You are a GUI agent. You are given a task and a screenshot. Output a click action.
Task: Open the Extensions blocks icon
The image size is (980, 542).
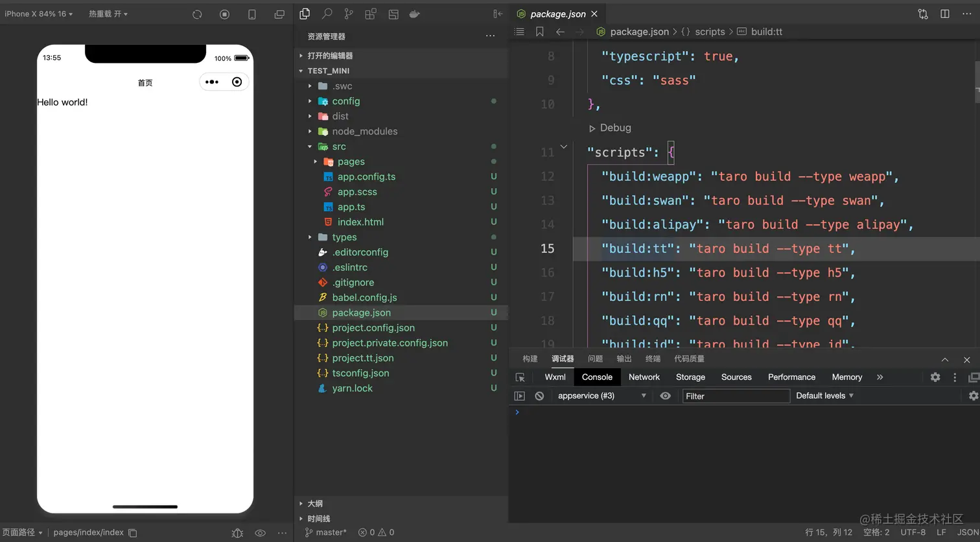(x=371, y=14)
